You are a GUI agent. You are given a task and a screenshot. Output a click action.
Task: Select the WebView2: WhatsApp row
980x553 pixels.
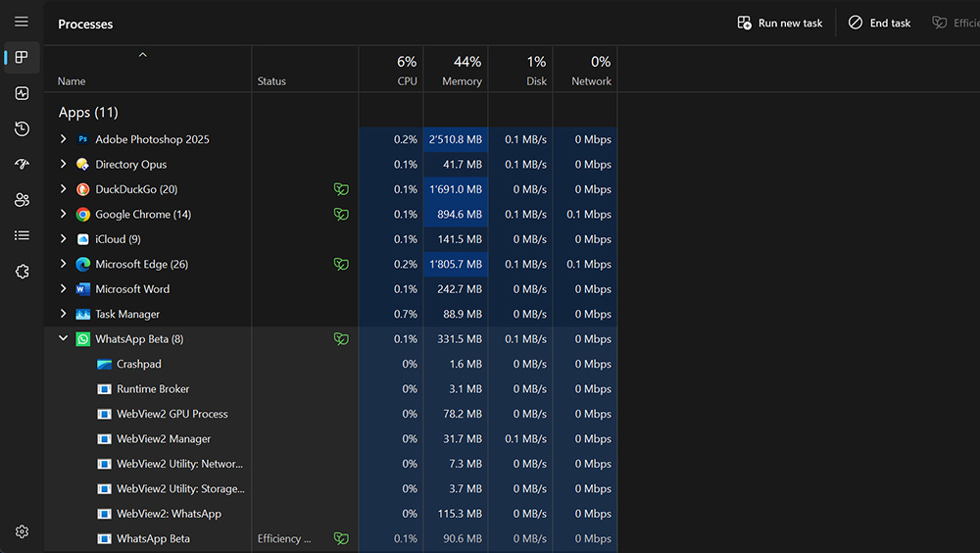330,514
